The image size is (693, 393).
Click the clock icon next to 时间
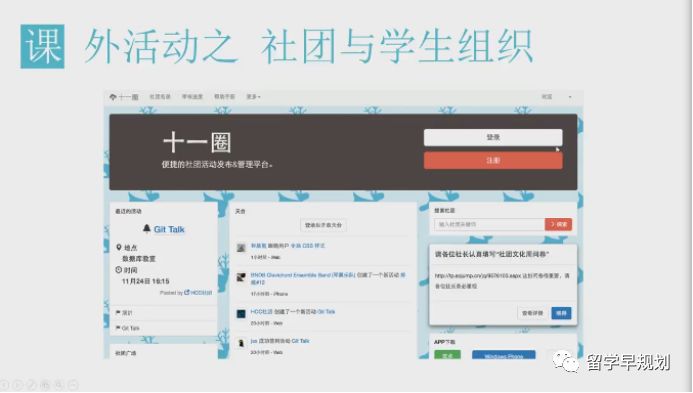(x=118, y=270)
